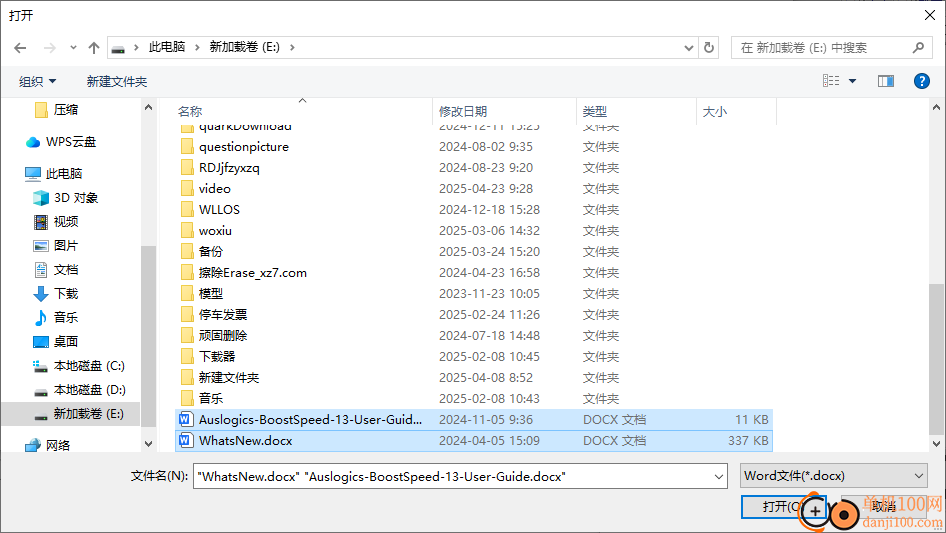Click the file list scroll up arrow
This screenshot has height=533, width=946.
(x=936, y=107)
